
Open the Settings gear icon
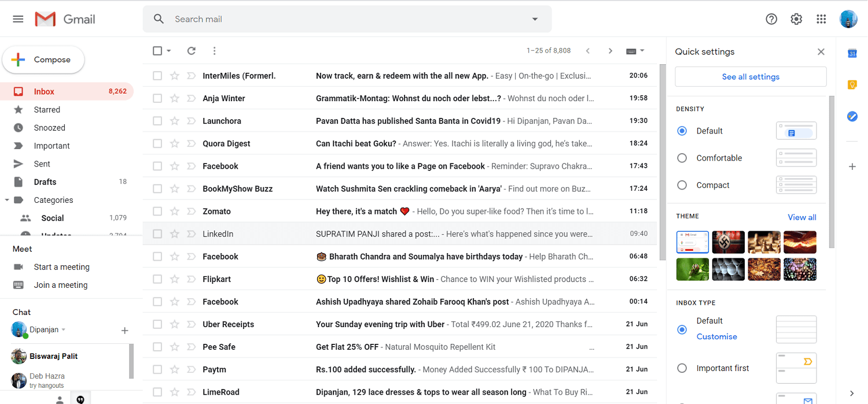point(796,19)
